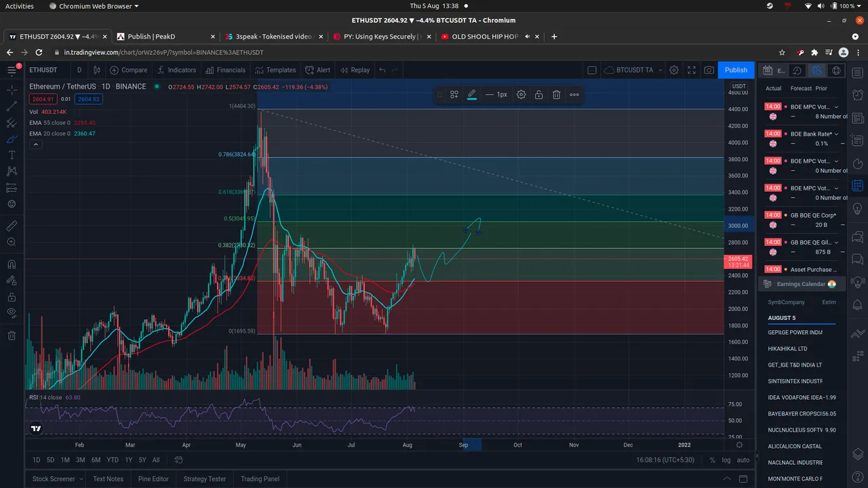Image resolution: width=868 pixels, height=488 pixels.
Task: Toggle magnet mode for drawings
Action: (12, 264)
